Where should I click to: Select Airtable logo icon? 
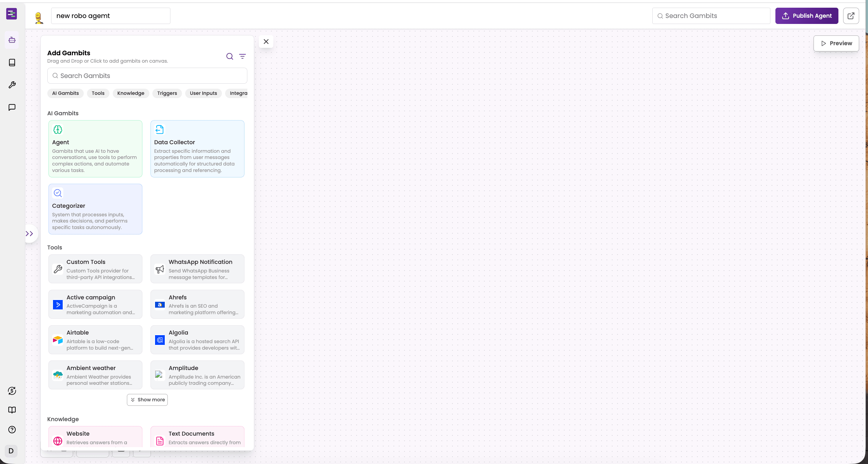(x=58, y=340)
